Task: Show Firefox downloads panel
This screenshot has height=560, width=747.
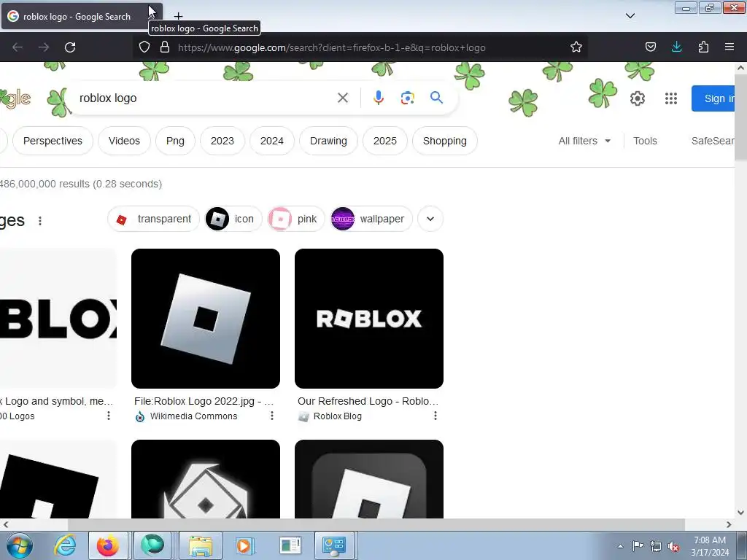Action: [x=676, y=47]
